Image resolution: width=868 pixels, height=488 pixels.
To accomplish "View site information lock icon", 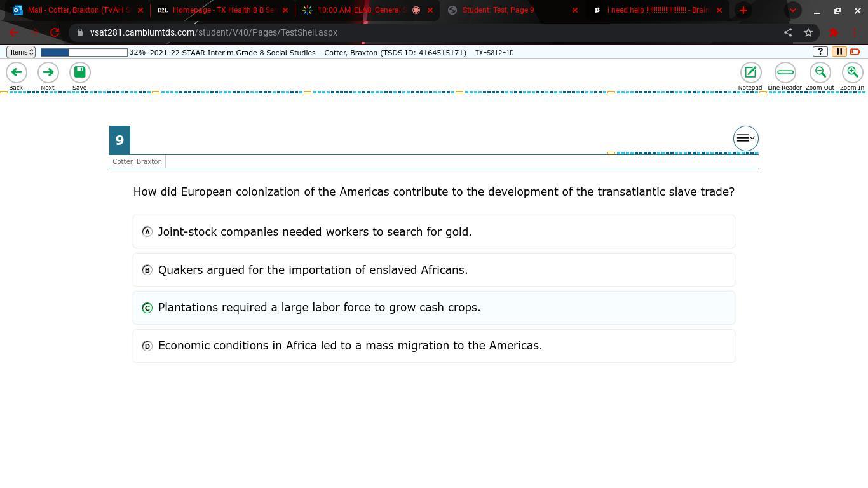I will (79, 32).
